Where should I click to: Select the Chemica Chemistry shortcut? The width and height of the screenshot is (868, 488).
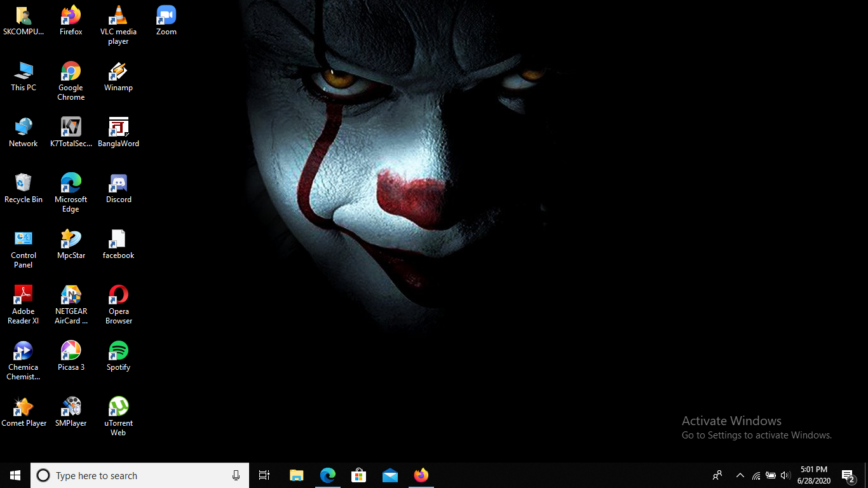click(24, 361)
